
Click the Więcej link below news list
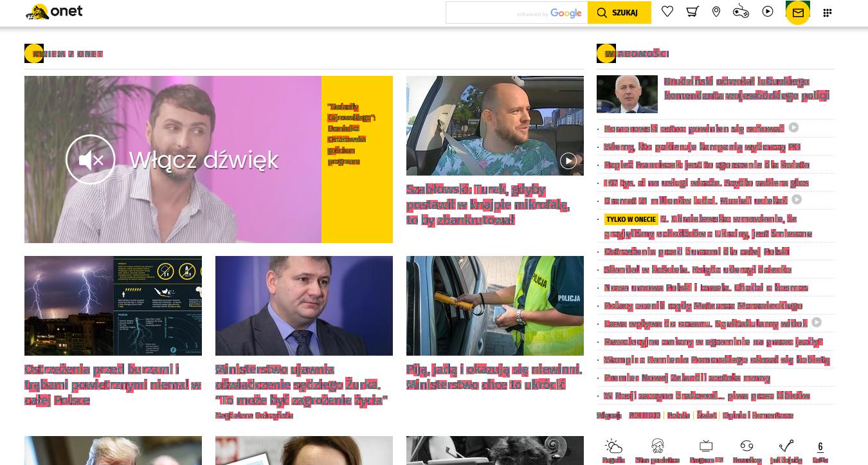609,415
